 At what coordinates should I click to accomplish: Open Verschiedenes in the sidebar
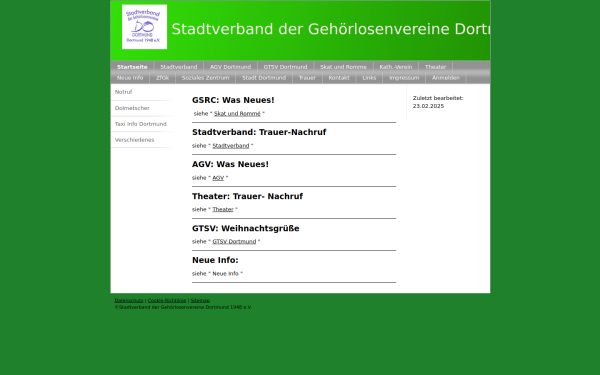click(142, 140)
